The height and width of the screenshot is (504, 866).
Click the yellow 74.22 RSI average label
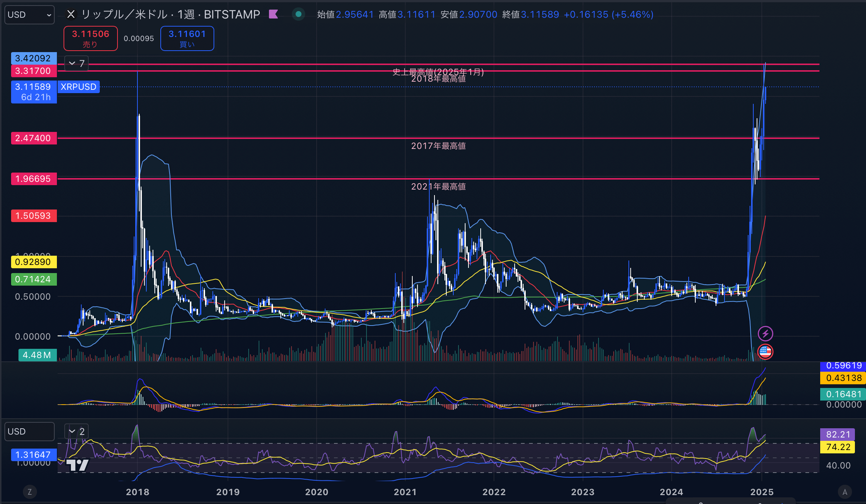coord(838,447)
